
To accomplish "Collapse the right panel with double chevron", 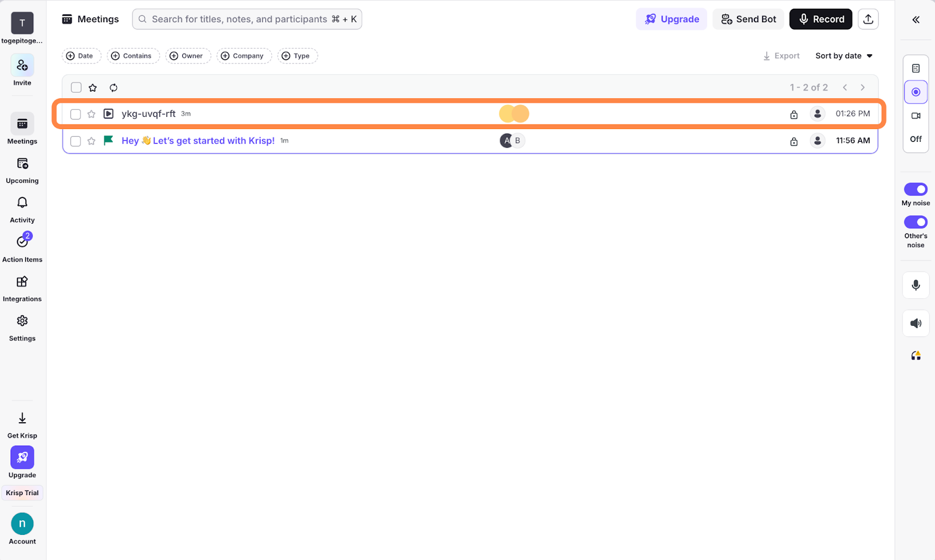I will click(915, 20).
